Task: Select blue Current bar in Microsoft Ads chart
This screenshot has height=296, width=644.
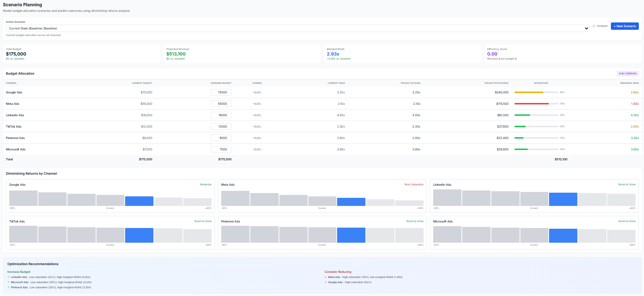Action: tap(563, 236)
